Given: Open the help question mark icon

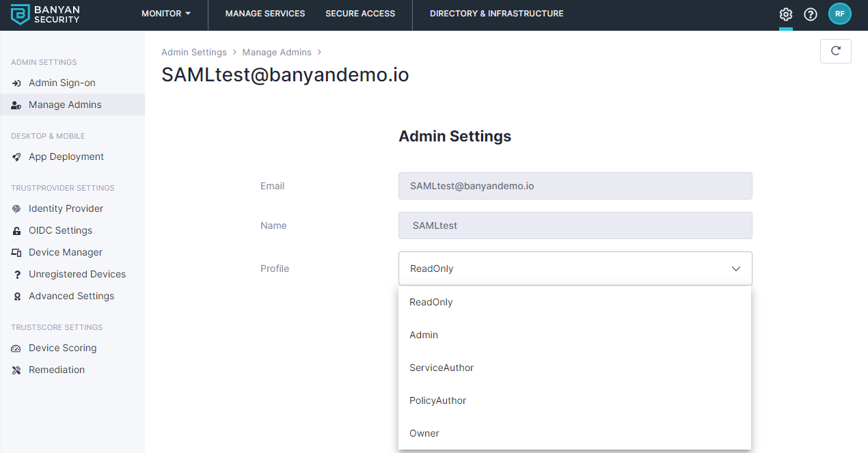Looking at the screenshot, I should (x=811, y=14).
